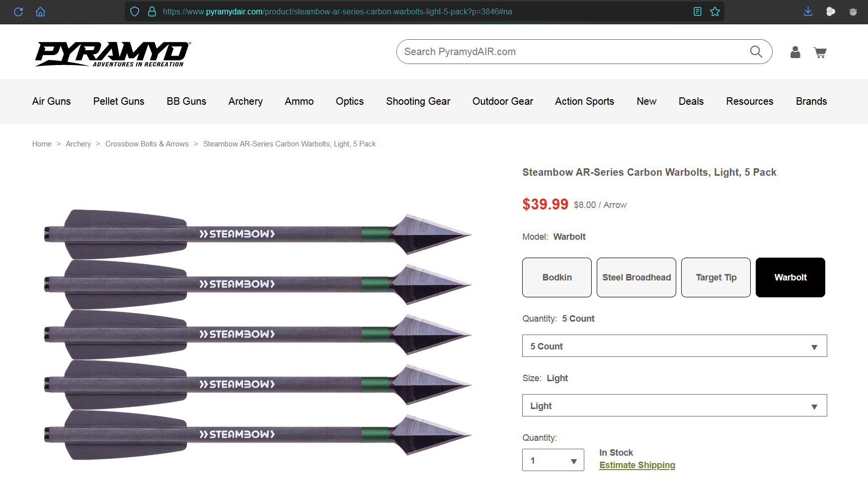Open the Deals menu item
Screen dimensions: 868x480
pos(691,101)
